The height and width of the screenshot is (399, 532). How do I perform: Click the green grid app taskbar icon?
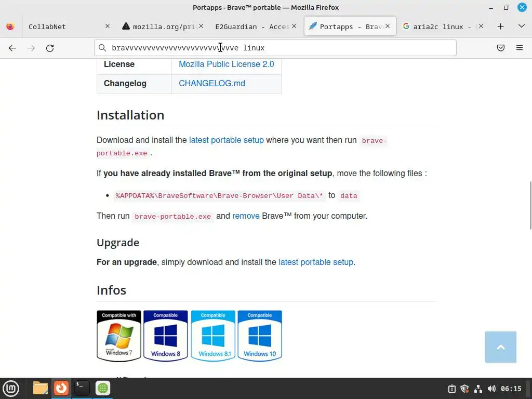103,388
